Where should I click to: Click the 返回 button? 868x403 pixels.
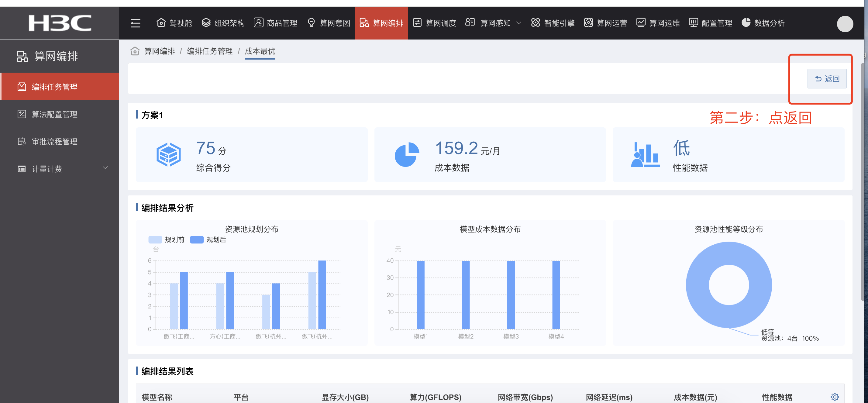[x=827, y=78]
